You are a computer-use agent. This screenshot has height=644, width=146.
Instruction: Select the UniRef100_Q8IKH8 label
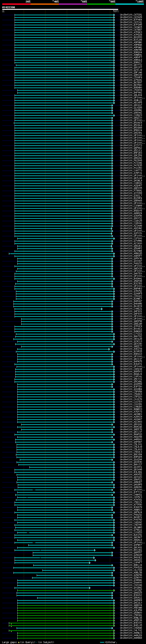pyautogui.click(x=131, y=470)
